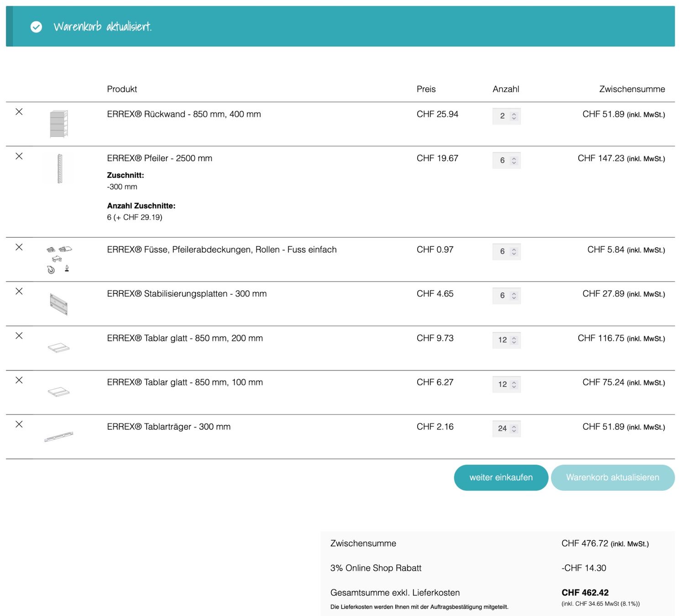Click the Lieferkosten delivery note text
The width and height of the screenshot is (681, 616).
pyautogui.click(x=419, y=607)
